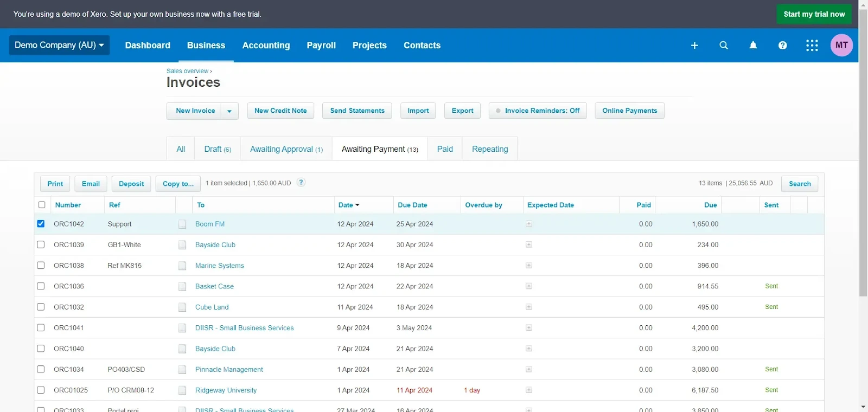This screenshot has width=868, height=412.
Task: Click Start my trial now button
Action: pyautogui.click(x=814, y=14)
